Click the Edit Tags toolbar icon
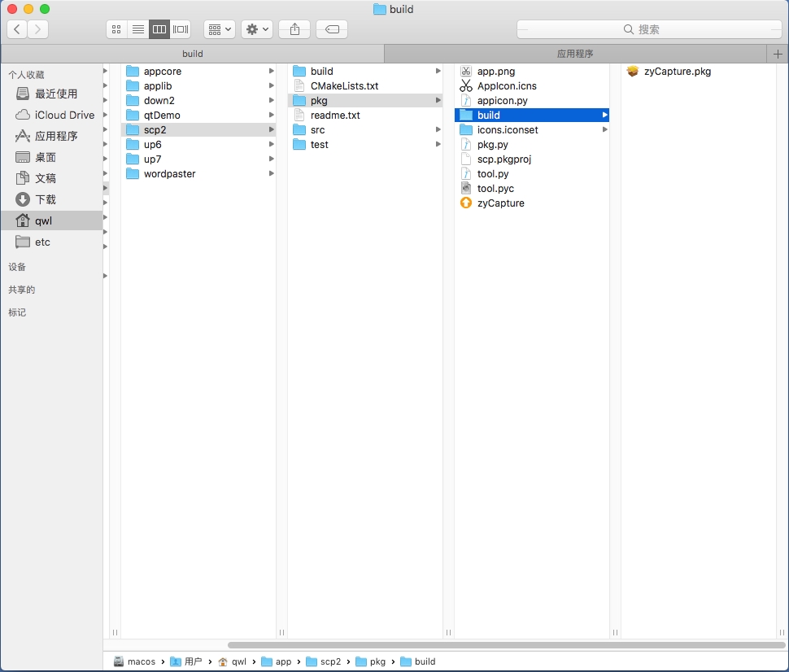 [332, 29]
